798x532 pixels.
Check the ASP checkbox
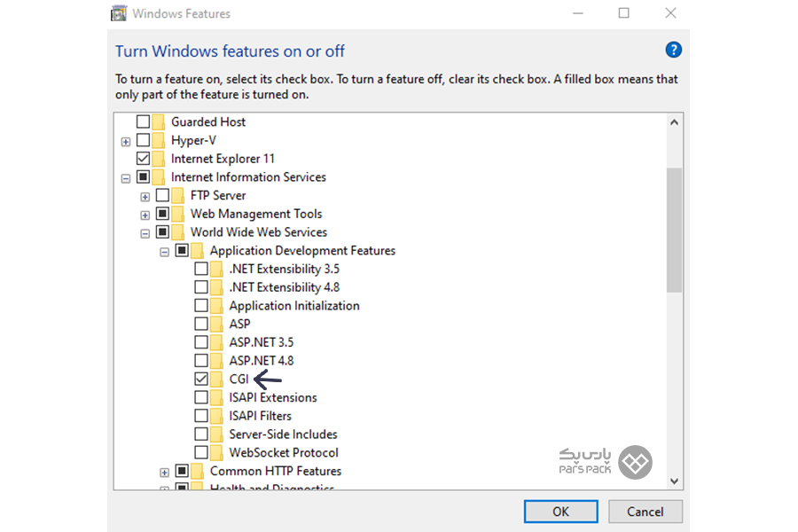[x=201, y=324]
